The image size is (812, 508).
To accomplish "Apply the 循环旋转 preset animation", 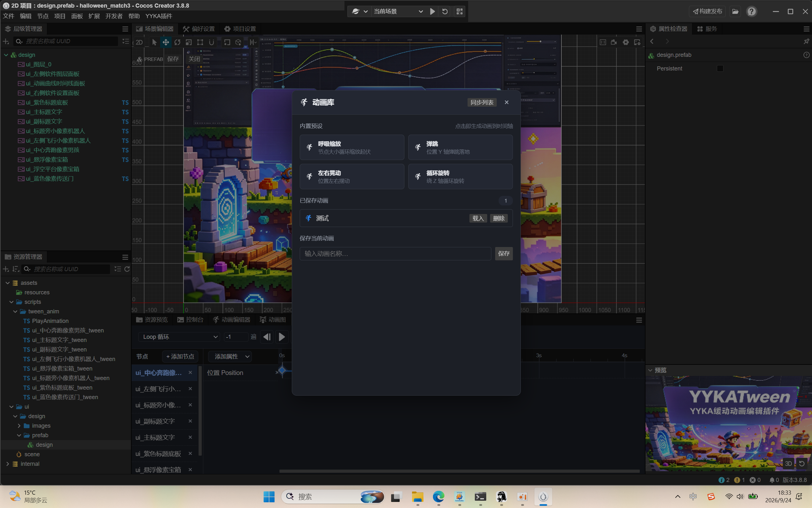I will coord(460,177).
